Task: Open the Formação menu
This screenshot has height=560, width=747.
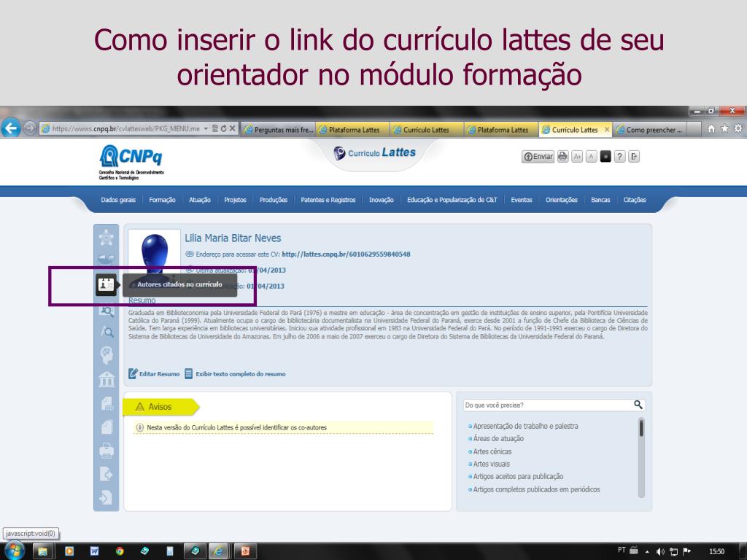Action: (162, 200)
